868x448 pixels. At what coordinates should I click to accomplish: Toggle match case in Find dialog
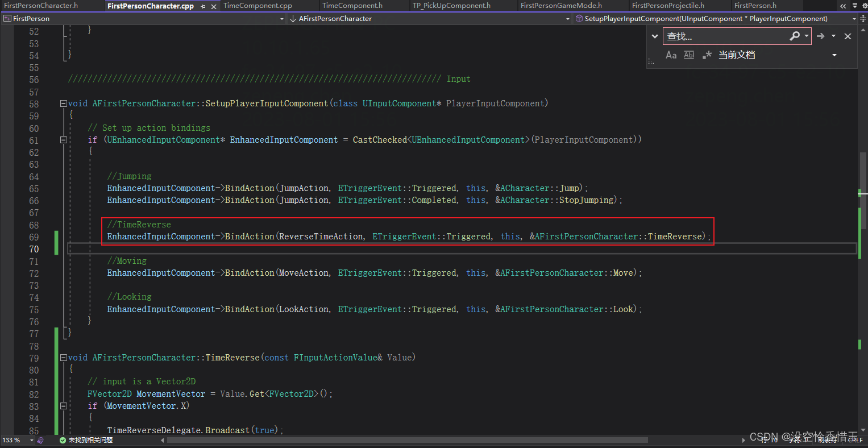tap(671, 55)
